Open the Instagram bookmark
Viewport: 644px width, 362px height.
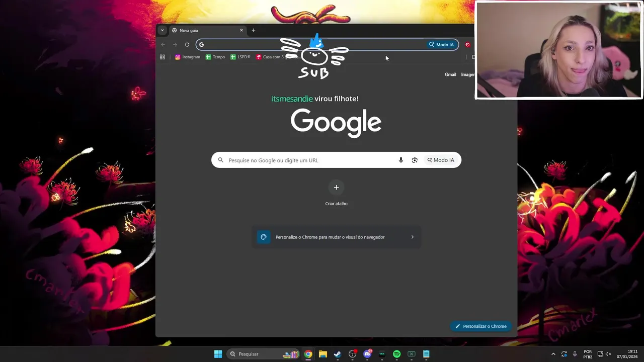point(188,57)
